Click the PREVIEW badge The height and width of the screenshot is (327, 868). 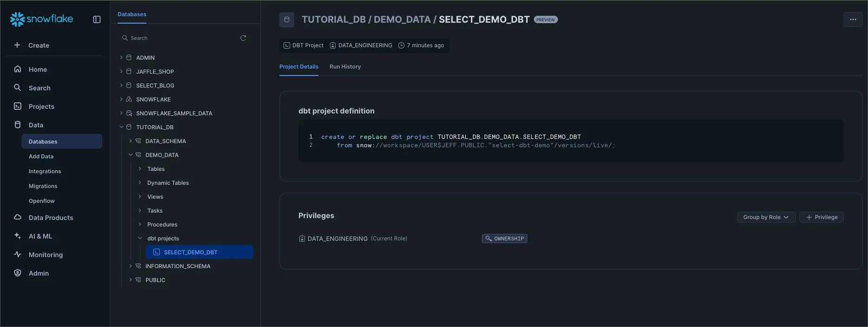(545, 19)
